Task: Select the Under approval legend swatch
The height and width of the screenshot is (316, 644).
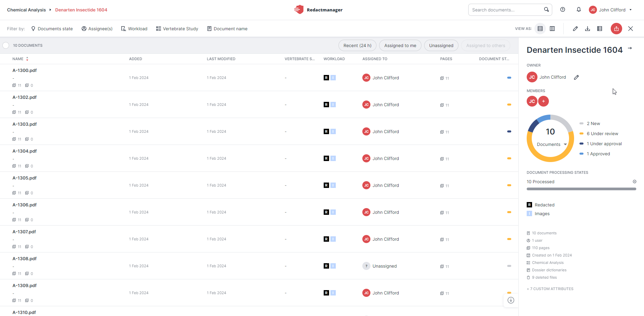Action: tap(581, 144)
